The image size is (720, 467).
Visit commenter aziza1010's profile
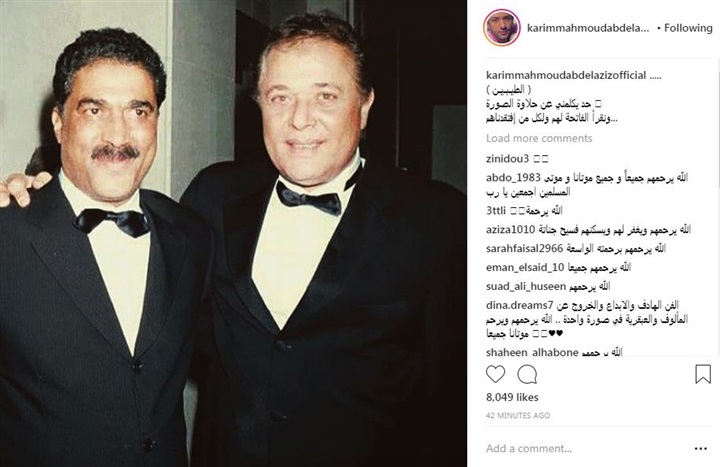click(511, 229)
